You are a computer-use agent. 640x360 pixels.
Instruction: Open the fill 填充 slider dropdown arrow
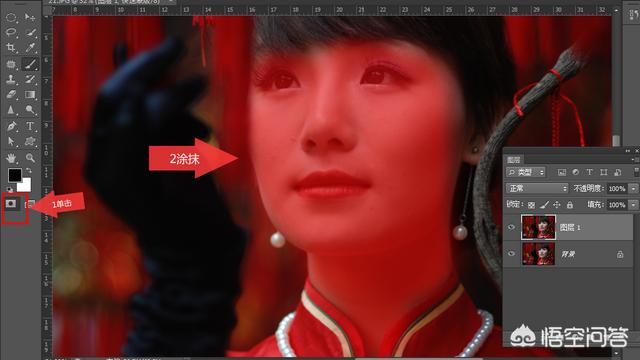pos(633,204)
